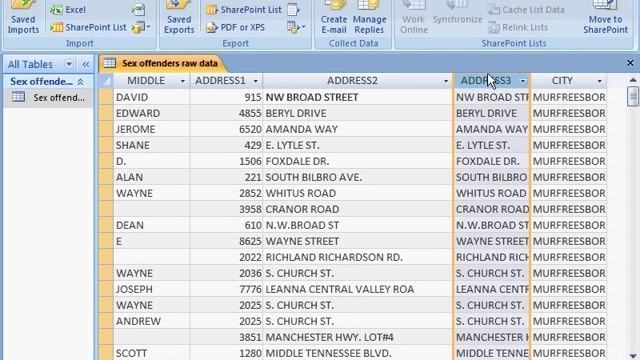Screen dimensions: 640x360
Task: Click the cell 7776
Action: pyautogui.click(x=226, y=289)
